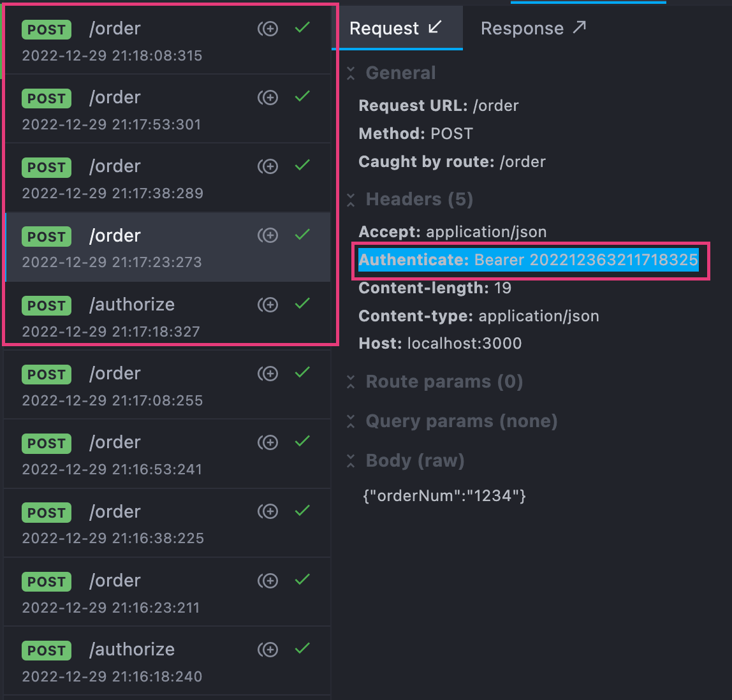Click the plus icon on the /authorize request
This screenshot has height=700, width=732.
[268, 305]
